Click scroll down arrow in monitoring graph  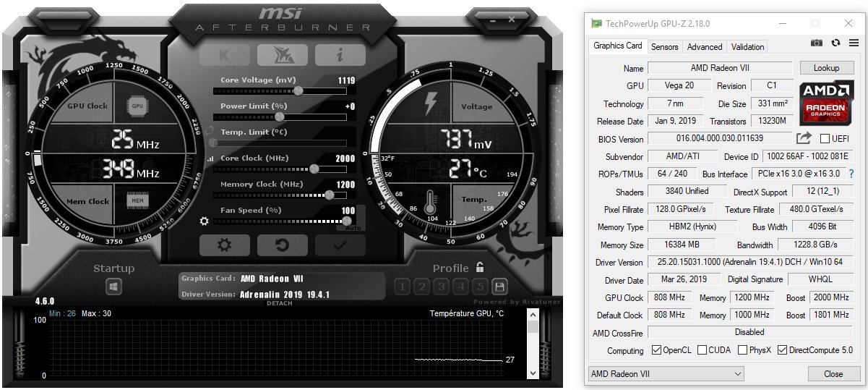click(533, 373)
